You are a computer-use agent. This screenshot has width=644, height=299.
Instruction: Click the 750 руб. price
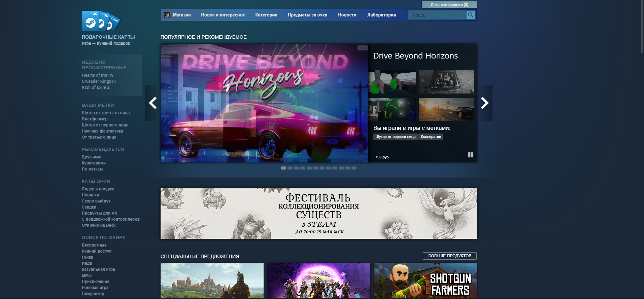[x=382, y=157]
